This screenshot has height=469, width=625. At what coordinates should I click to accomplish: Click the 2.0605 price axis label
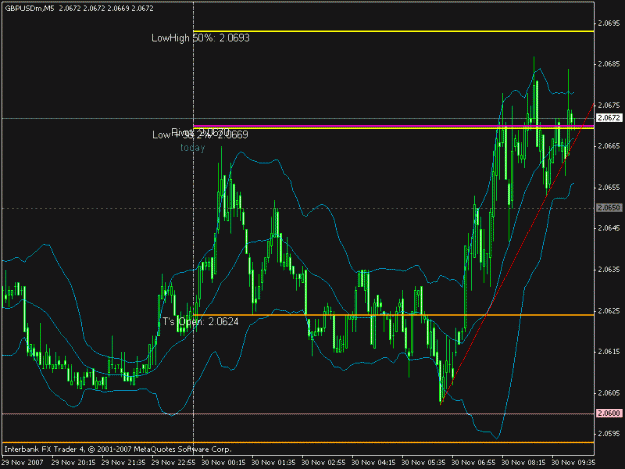coord(609,393)
